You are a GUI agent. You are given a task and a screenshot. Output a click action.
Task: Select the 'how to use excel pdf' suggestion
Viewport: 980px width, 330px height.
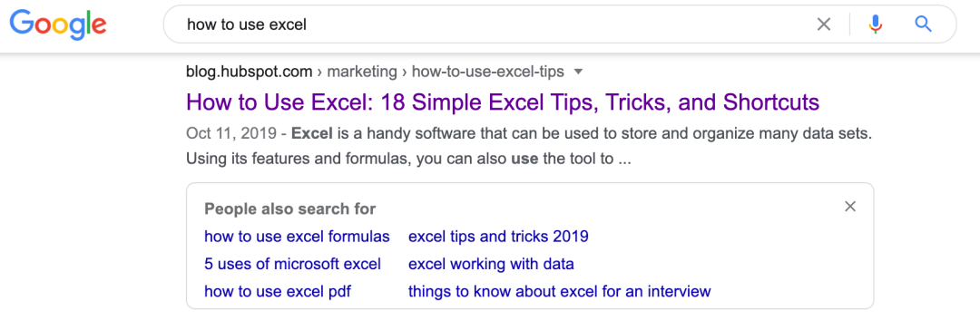pyautogui.click(x=278, y=291)
